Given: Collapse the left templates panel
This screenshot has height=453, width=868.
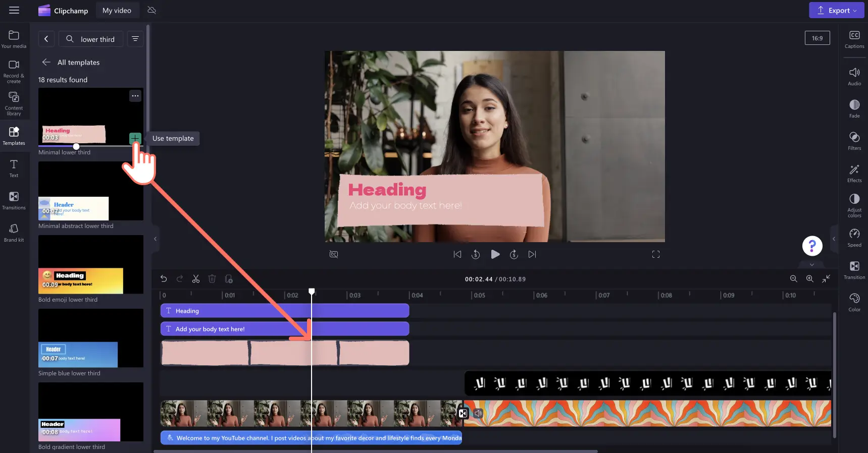Looking at the screenshot, I should point(155,239).
